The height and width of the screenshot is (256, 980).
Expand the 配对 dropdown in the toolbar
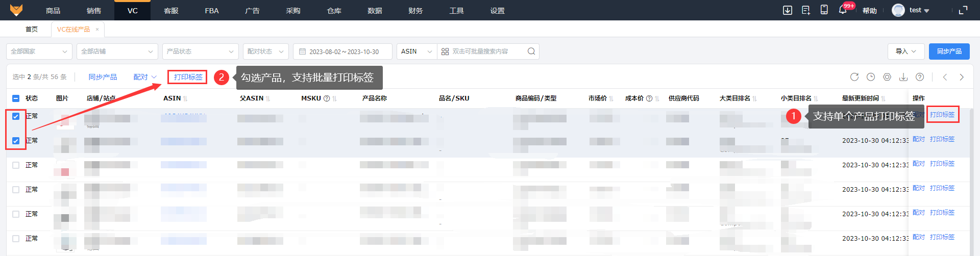click(145, 77)
